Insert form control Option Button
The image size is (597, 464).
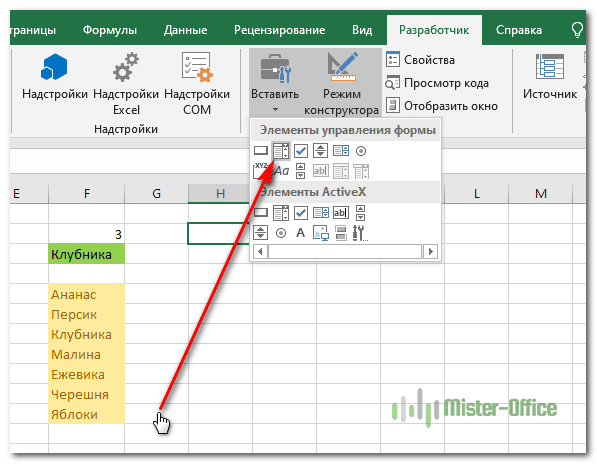(x=361, y=151)
